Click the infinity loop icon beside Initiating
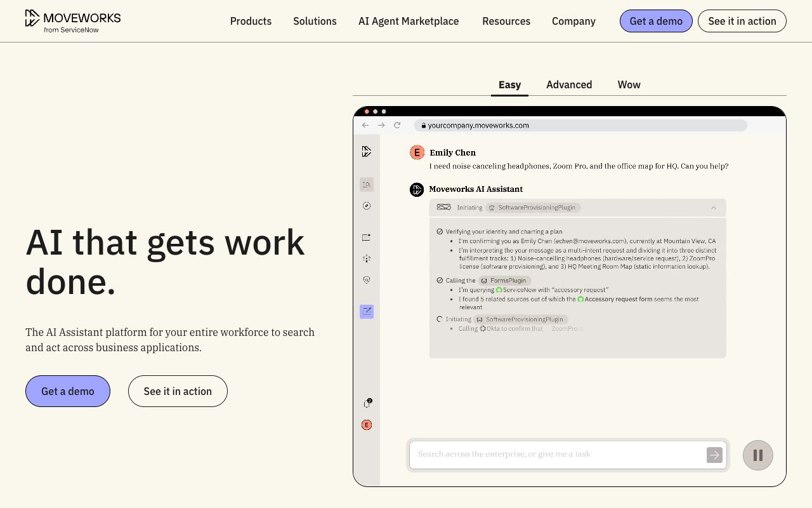812x508 pixels. click(x=444, y=208)
